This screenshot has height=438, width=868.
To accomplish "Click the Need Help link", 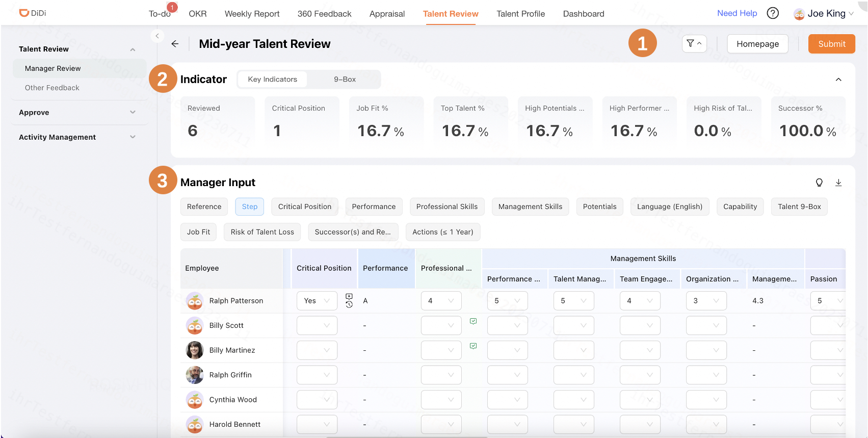I will (737, 13).
